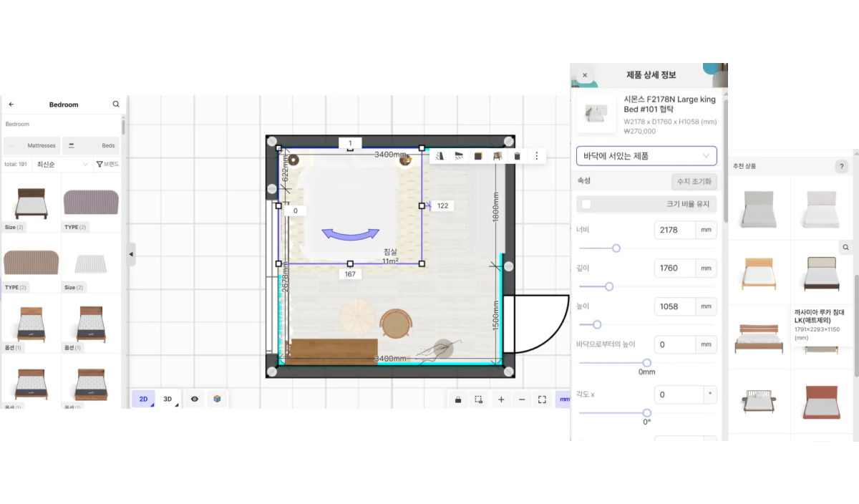Screen dimensions: 859x504
Task: Activate the area selection tool in the bottom toolbar
Action: [x=479, y=399]
